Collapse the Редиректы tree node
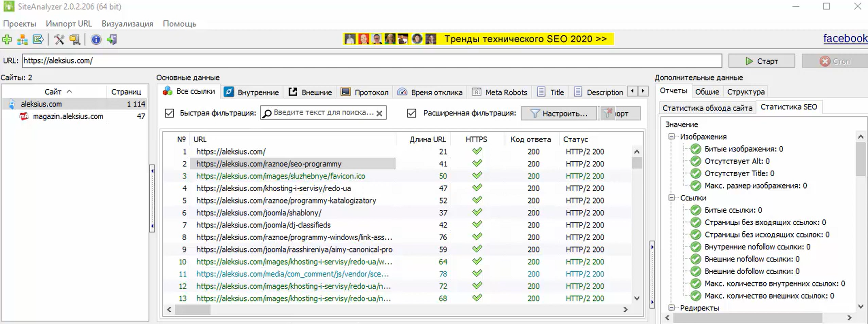This screenshot has height=324, width=868. [672, 308]
